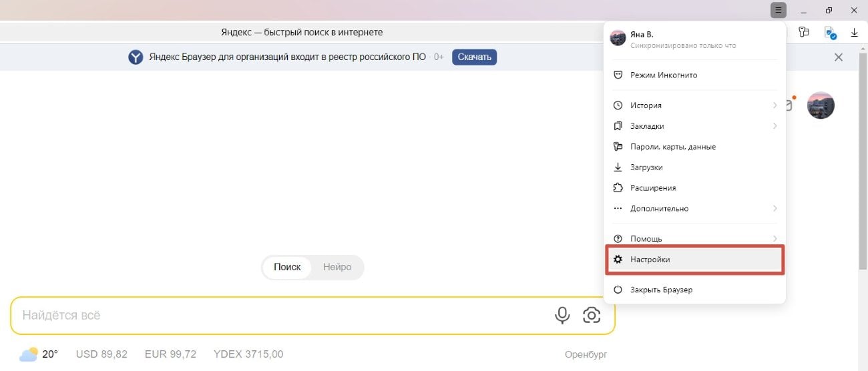Switch to the Нейро tab

tap(337, 267)
